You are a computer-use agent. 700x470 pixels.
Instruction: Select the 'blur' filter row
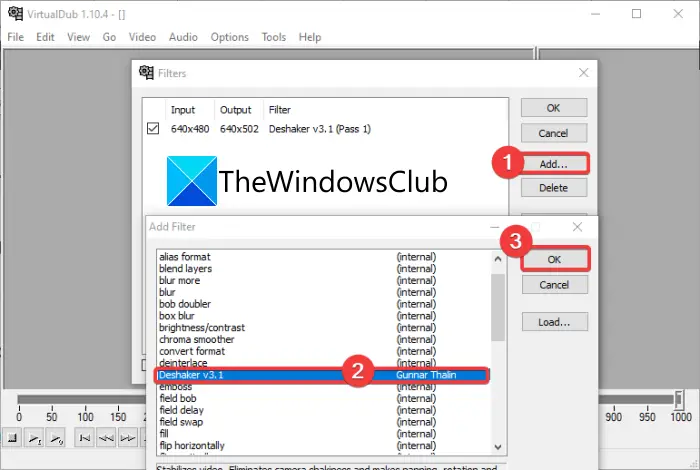[x=324, y=292]
